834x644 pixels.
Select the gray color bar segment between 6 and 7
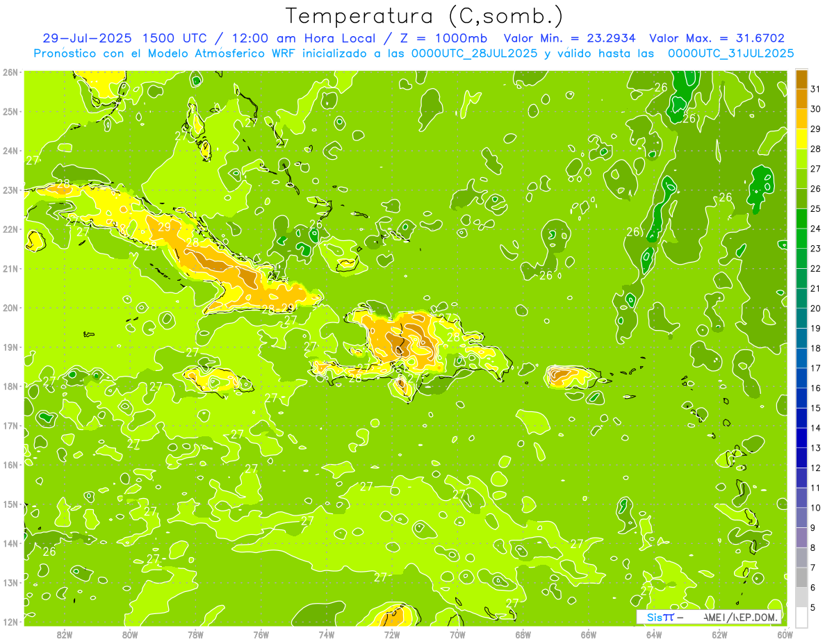[x=801, y=577]
